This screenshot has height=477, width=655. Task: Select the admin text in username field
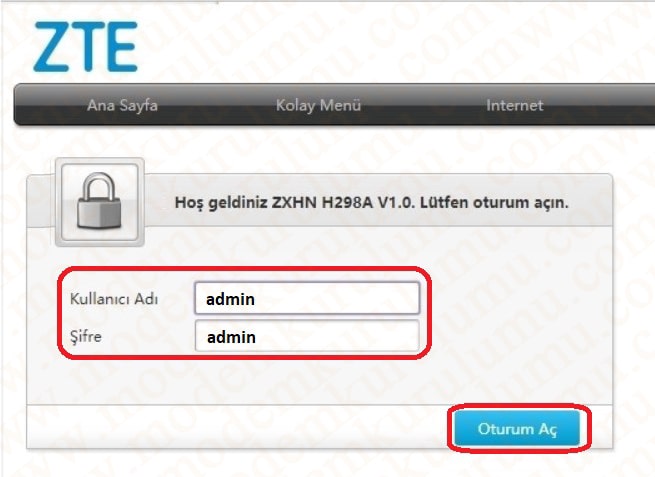pos(232,298)
